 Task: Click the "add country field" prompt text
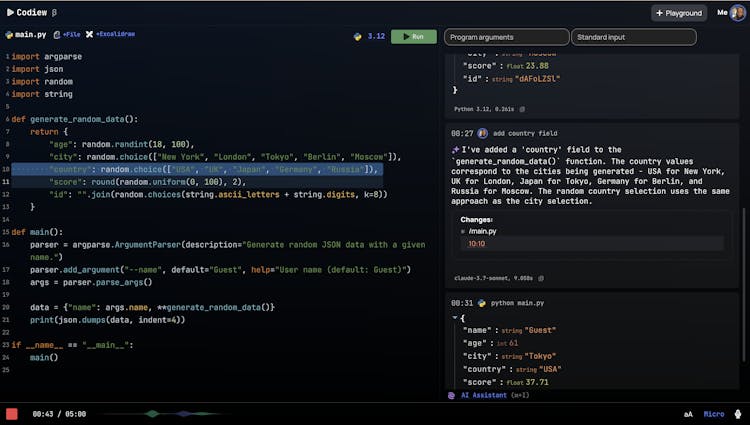click(x=525, y=133)
